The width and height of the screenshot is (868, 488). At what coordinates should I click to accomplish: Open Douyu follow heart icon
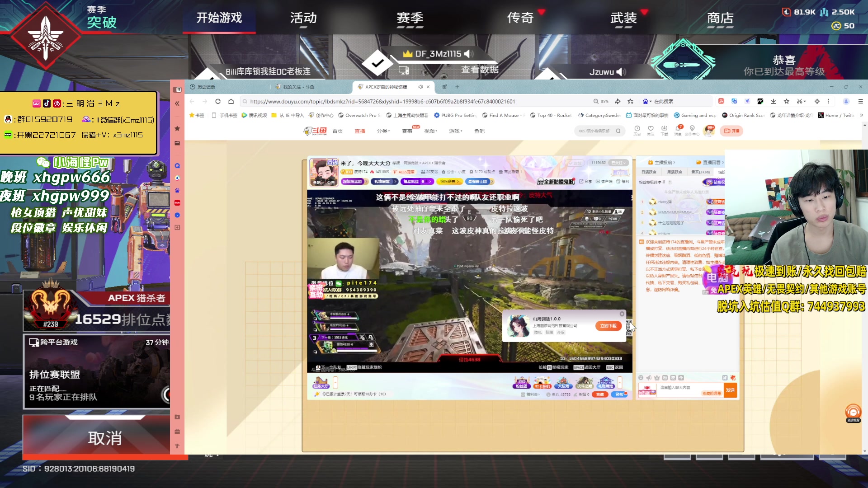coord(651,130)
